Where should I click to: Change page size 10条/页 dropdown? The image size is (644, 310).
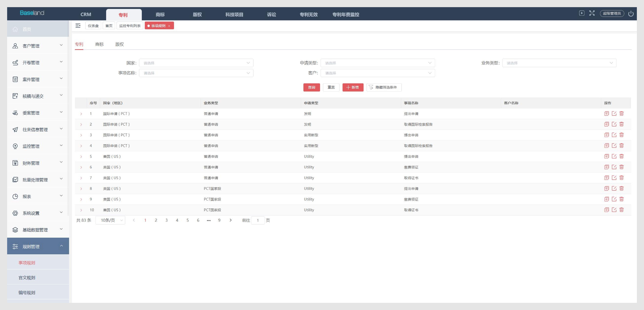pyautogui.click(x=110, y=220)
